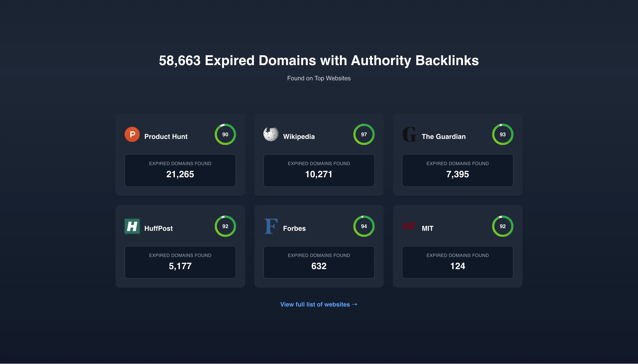Open View full list of websites link
The image size is (638, 364).
(319, 304)
